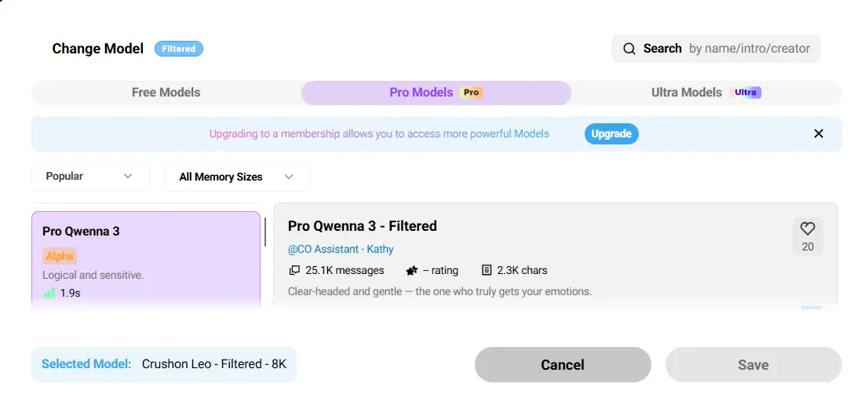Close the upgrade membership banner
This screenshot has height=409, width=868.
click(x=819, y=133)
